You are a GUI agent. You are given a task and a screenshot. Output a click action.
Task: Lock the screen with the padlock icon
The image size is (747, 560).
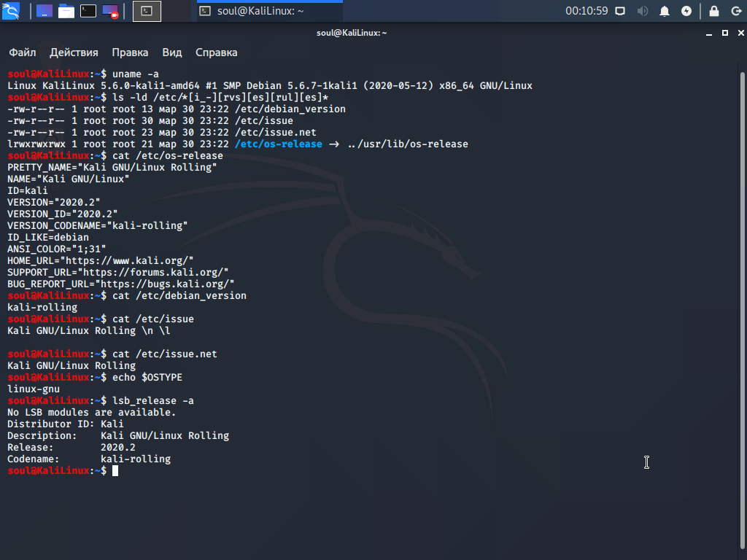coord(714,11)
